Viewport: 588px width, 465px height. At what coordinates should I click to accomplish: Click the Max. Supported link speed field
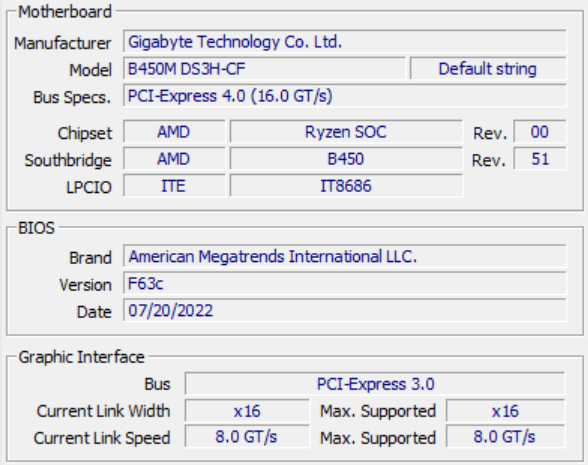point(506,436)
